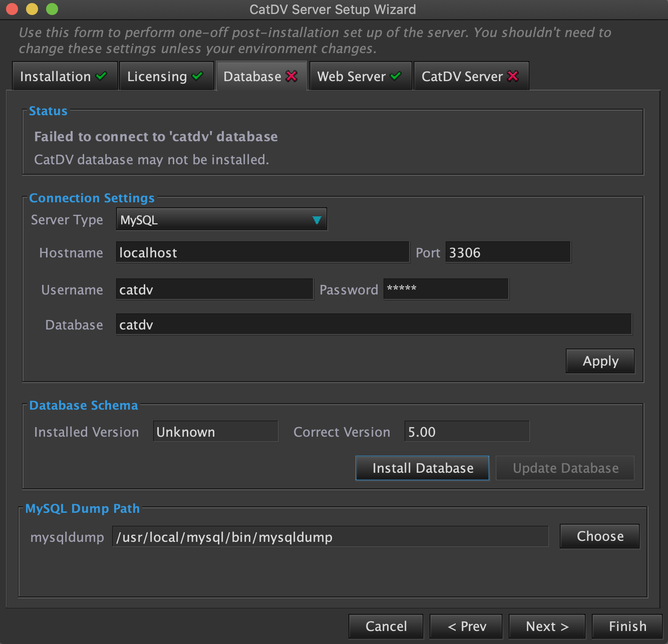Apply the connection settings
The image size is (668, 644).
tap(600, 361)
